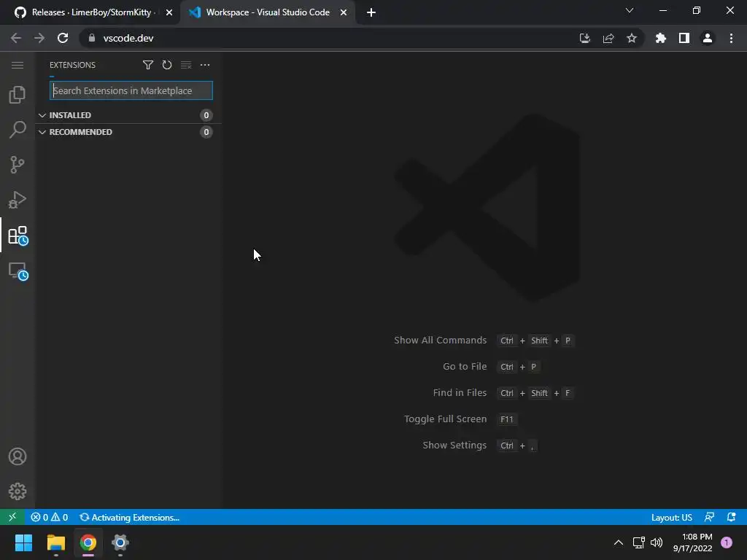The image size is (747, 560).
Task: Open File Explorer from taskbar
Action: click(x=55, y=542)
